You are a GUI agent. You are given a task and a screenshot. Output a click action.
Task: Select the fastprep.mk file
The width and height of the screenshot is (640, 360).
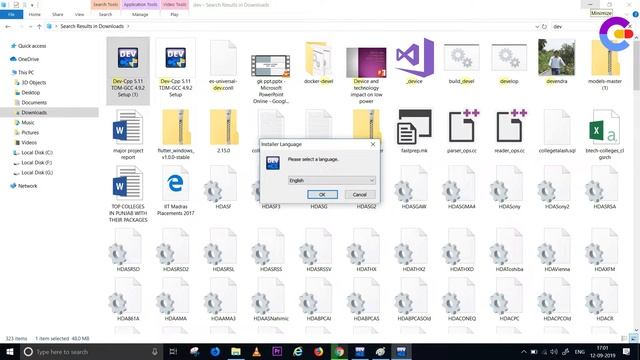414,131
